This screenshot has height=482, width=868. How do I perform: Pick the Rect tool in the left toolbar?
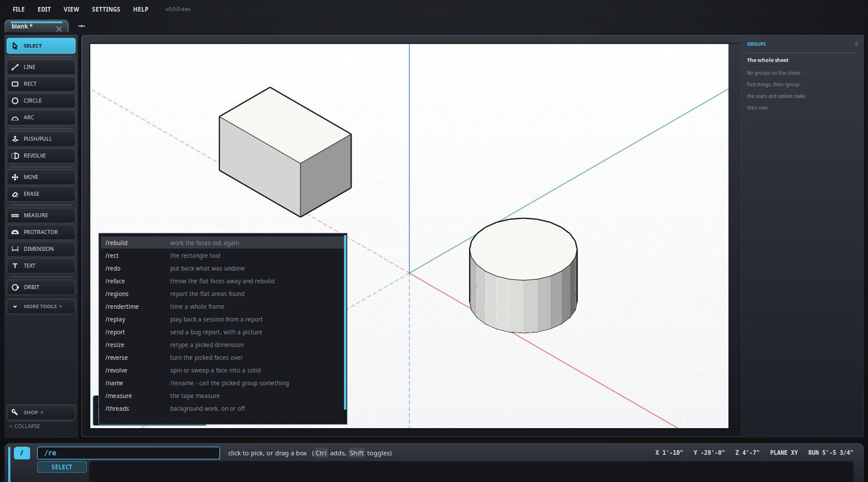[x=41, y=84]
